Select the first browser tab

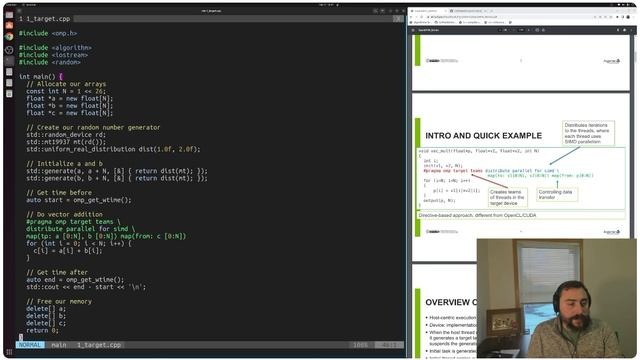[x=429, y=11]
